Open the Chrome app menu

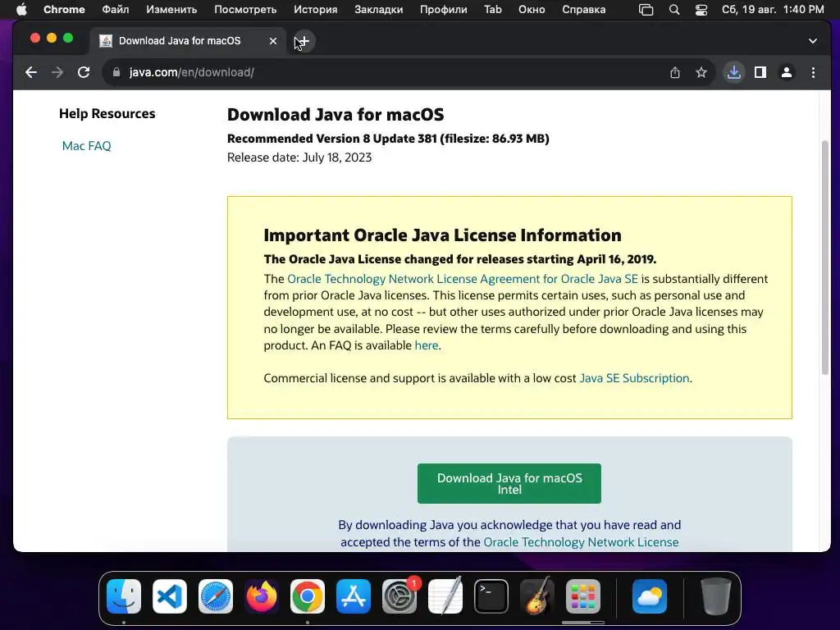click(x=64, y=10)
